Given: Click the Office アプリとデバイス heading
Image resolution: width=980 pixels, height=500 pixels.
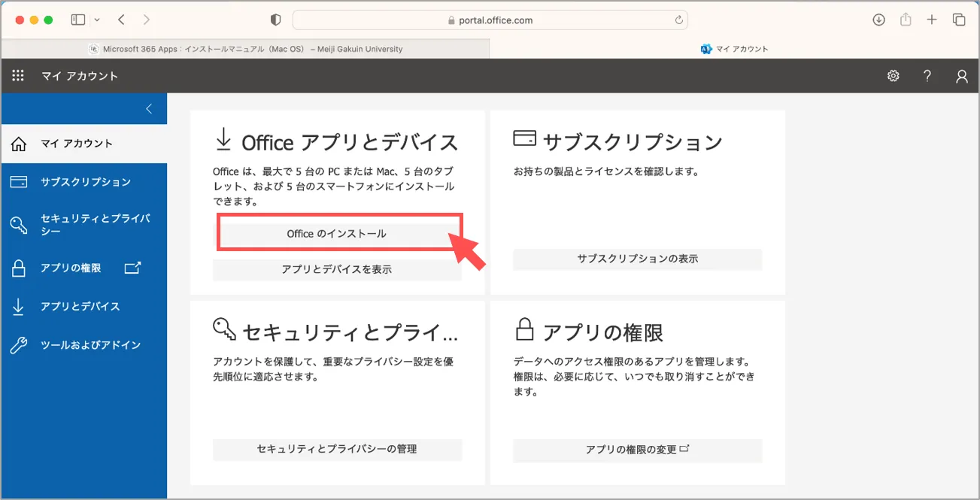Looking at the screenshot, I should [x=350, y=142].
